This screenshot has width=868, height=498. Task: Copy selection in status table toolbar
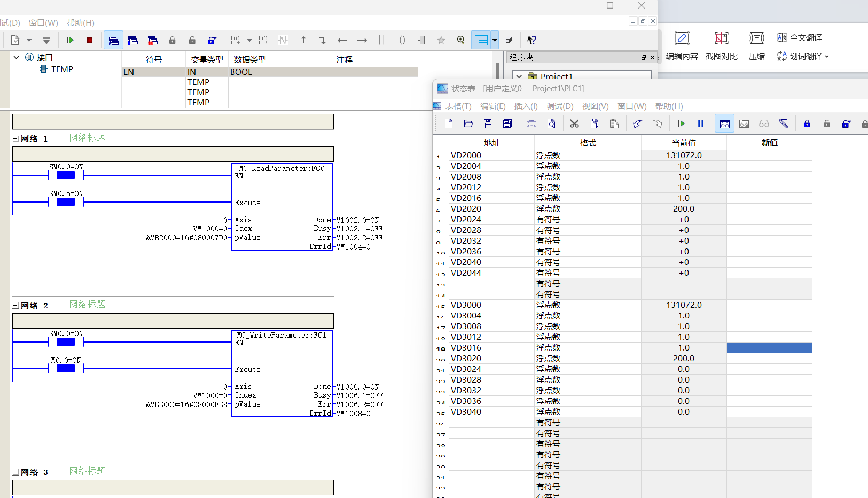[595, 123]
